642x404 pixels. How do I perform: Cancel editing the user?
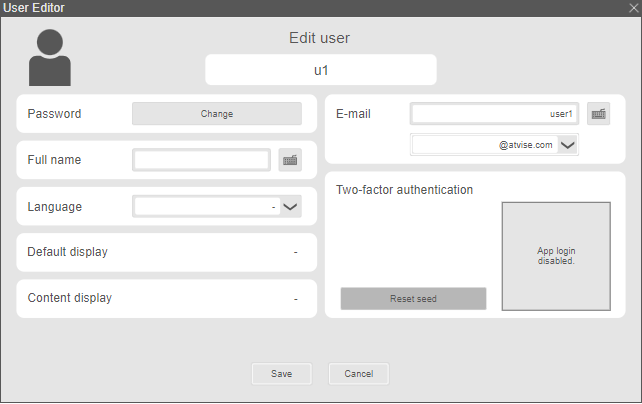coord(359,374)
